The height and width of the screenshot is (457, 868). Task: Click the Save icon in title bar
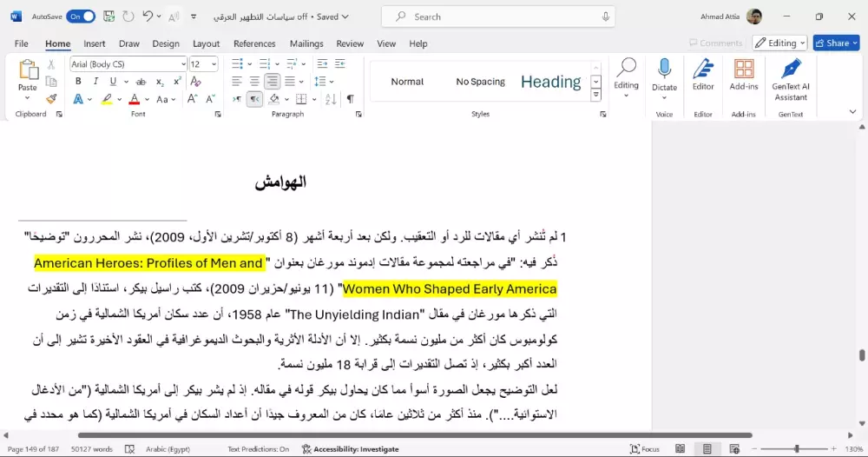pos(109,17)
